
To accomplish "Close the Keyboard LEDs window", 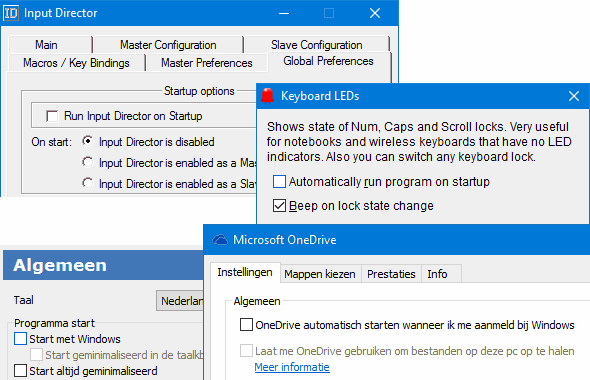I will 574,96.
